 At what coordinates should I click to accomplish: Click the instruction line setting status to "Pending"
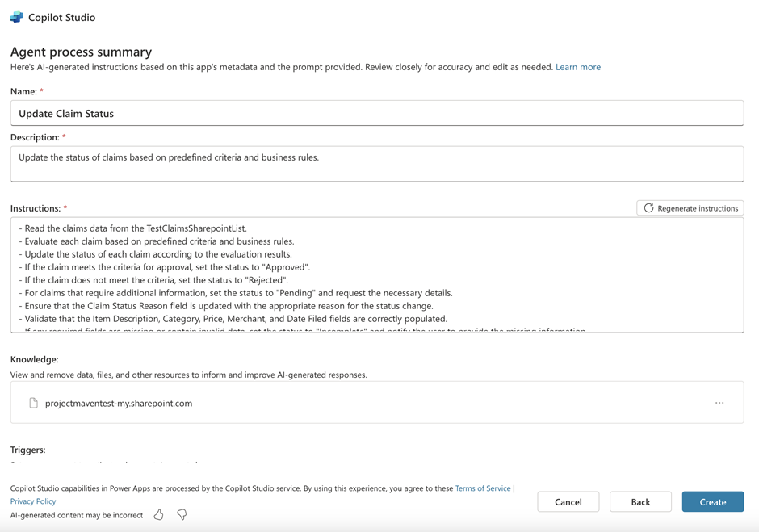coord(236,293)
